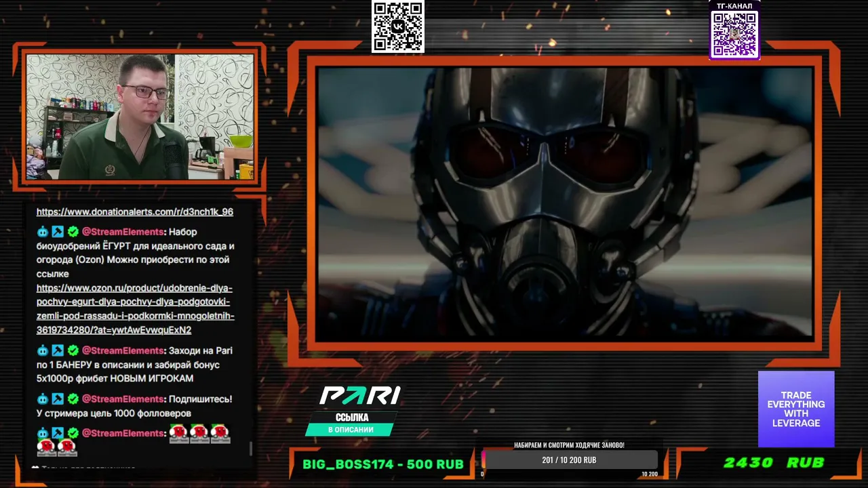Click the VK QR code
This screenshot has width=868, height=488.
[398, 26]
